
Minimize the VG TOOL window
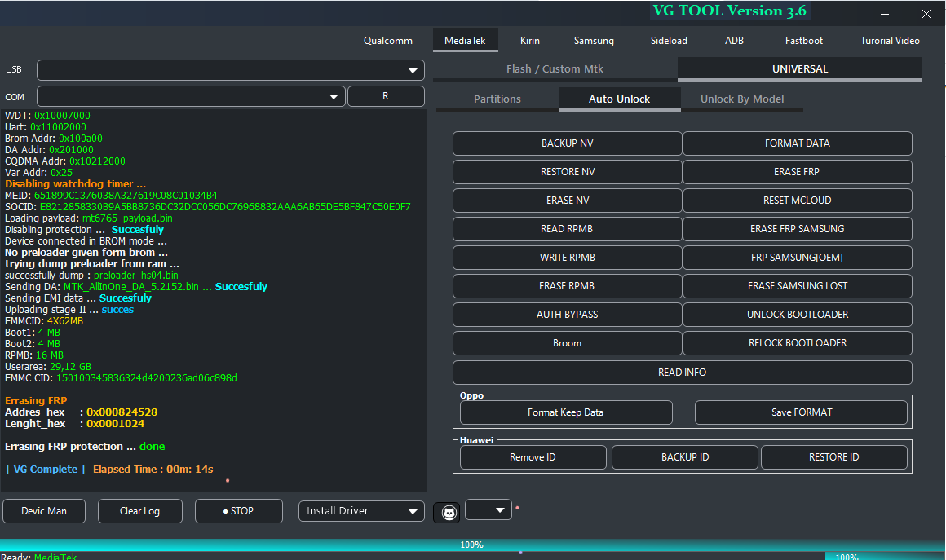tap(886, 14)
